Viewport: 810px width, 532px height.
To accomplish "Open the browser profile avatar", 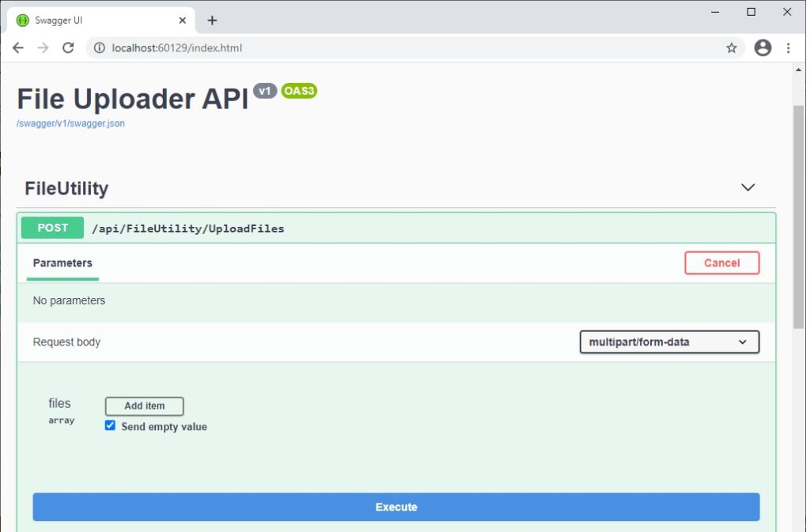I will click(x=763, y=48).
